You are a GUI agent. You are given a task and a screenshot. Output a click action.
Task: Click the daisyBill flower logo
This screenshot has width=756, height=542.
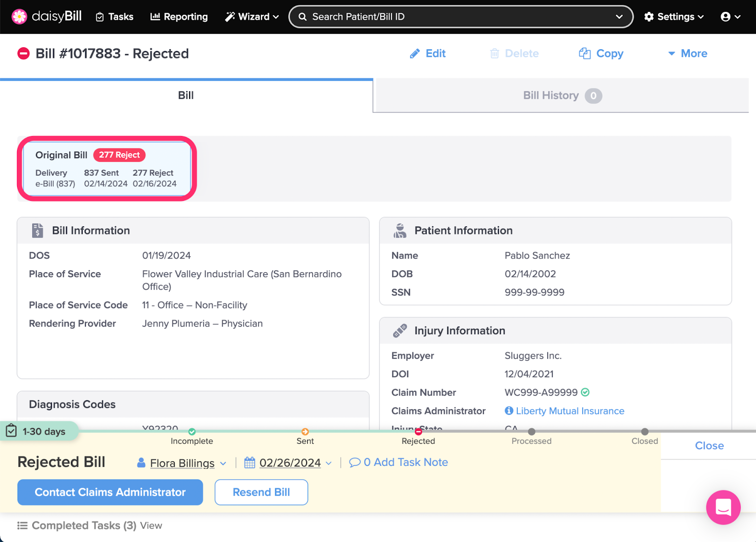point(19,17)
